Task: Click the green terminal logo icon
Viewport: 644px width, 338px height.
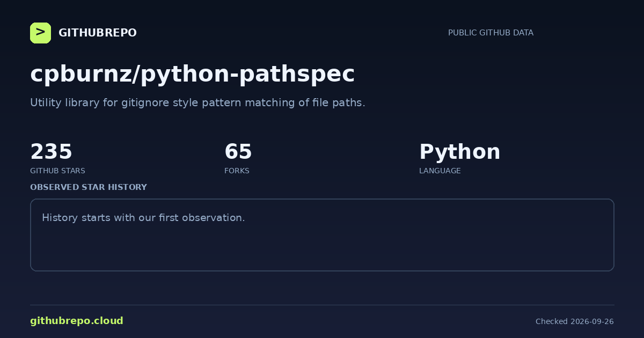Action: point(40,33)
